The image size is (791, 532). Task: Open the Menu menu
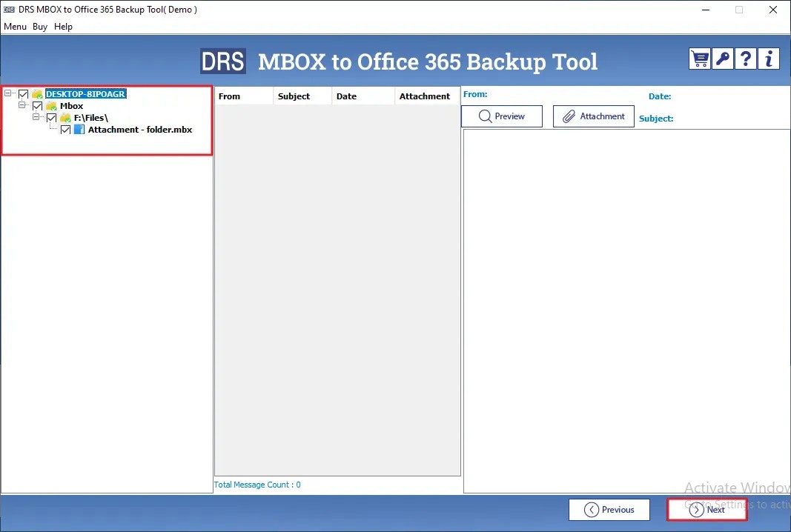15,26
